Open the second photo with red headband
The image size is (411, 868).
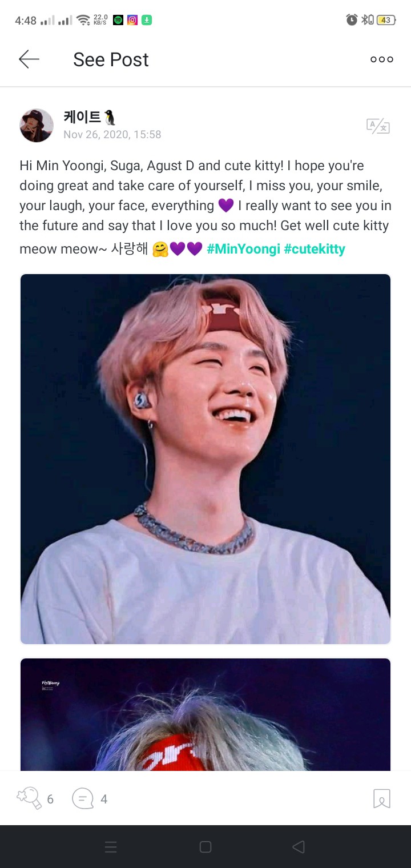coord(205,714)
